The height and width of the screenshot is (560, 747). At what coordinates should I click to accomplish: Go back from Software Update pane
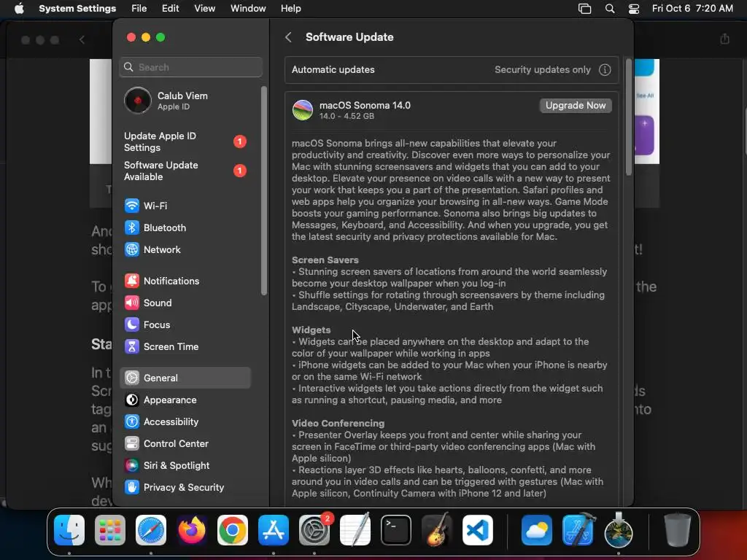coord(288,37)
